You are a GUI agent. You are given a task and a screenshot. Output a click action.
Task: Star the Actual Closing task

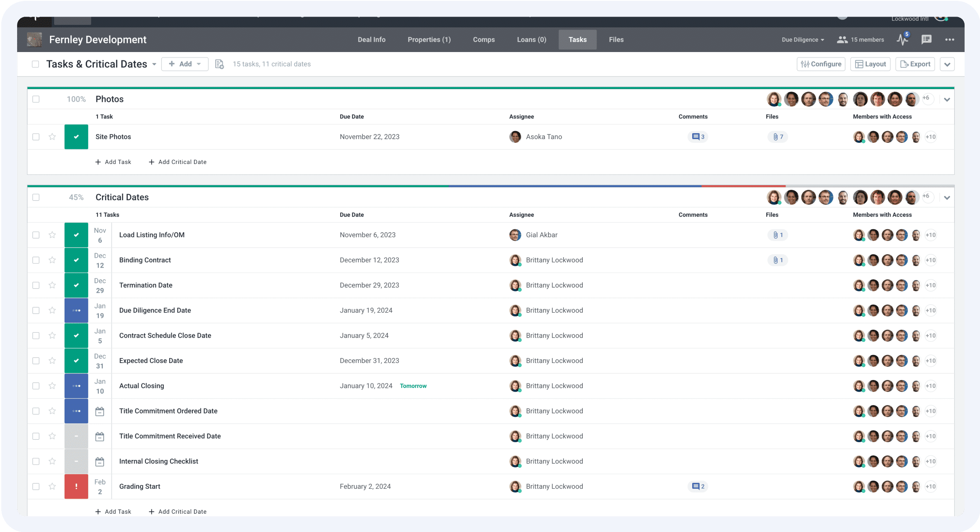52,386
